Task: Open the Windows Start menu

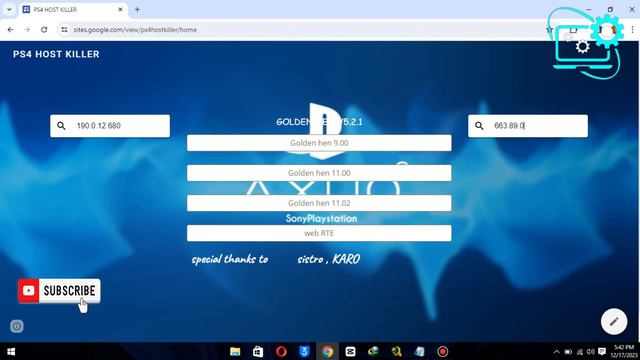Action: click(11, 351)
